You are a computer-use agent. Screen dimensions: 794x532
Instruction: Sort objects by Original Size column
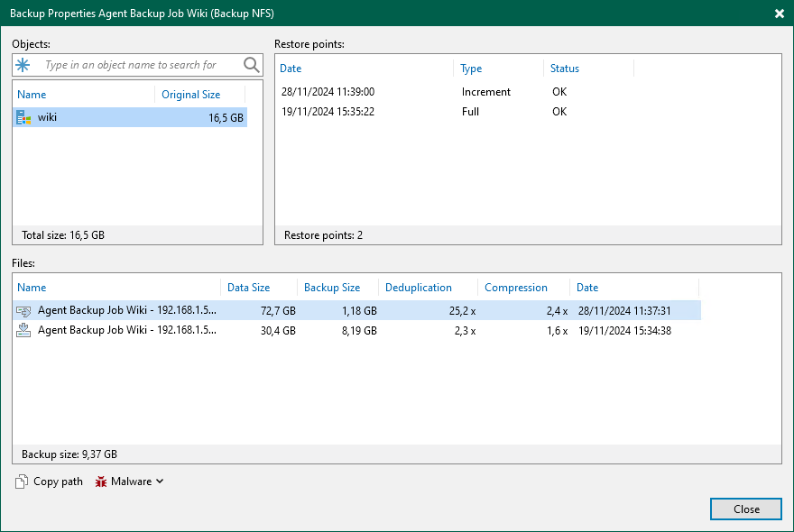(x=190, y=95)
